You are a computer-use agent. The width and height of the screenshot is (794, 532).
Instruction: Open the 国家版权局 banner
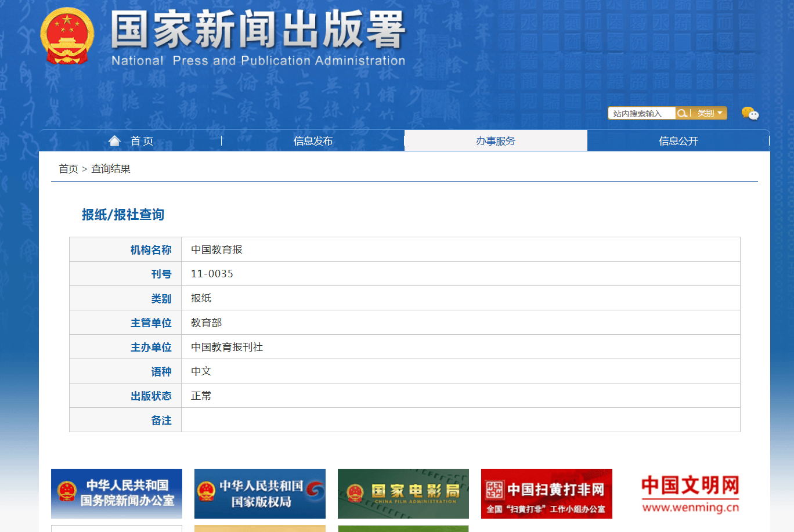tap(259, 494)
